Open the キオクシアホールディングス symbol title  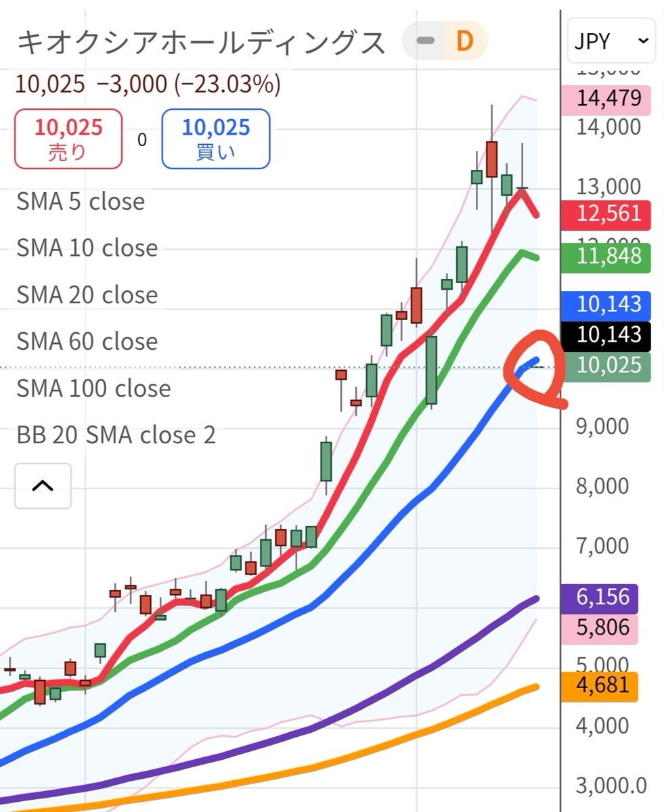(x=200, y=42)
